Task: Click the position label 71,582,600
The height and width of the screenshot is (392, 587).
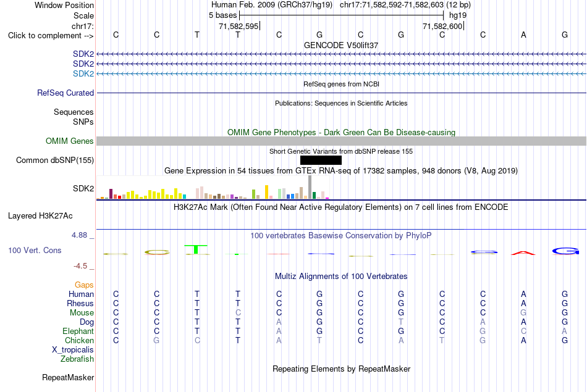Action: (x=442, y=26)
